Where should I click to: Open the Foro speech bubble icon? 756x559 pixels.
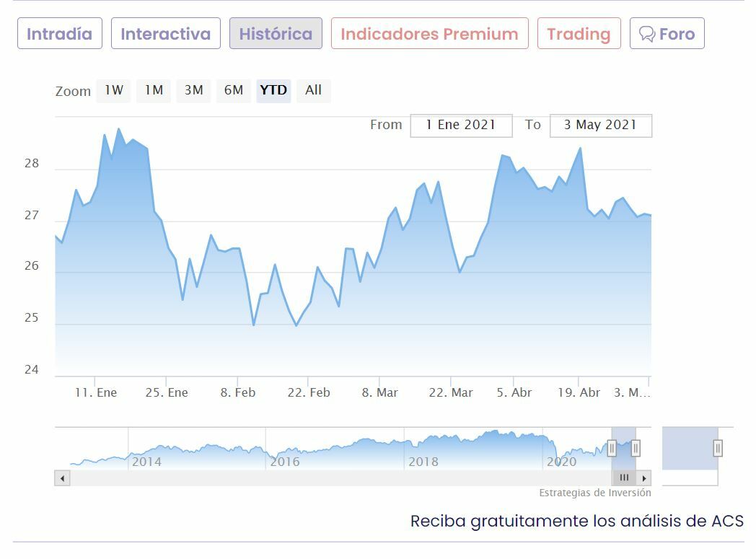tap(647, 34)
